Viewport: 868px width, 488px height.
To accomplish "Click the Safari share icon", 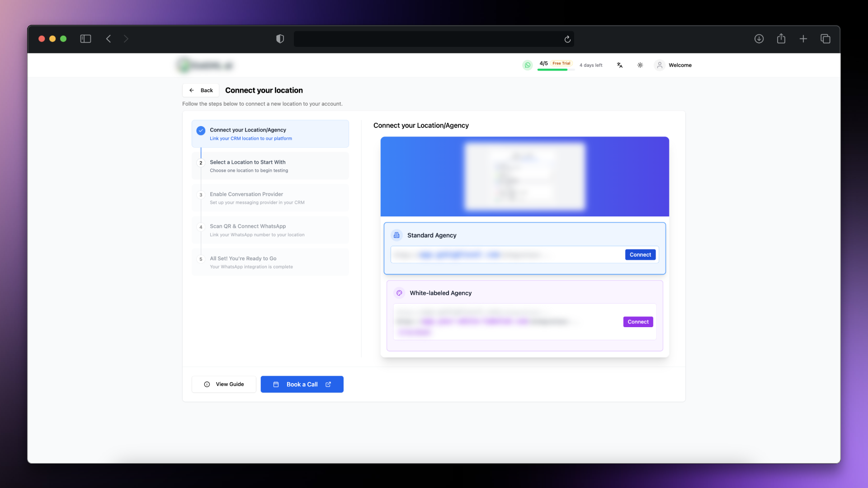I will click(781, 39).
